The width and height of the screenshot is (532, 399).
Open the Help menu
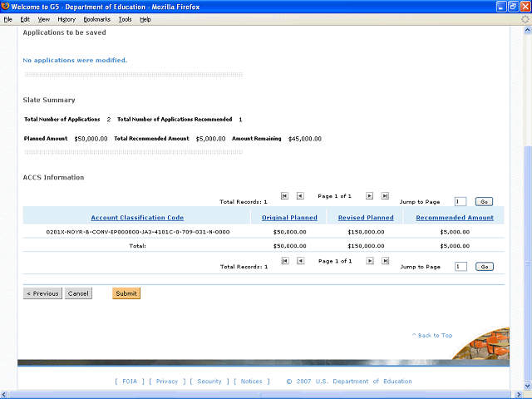point(145,19)
